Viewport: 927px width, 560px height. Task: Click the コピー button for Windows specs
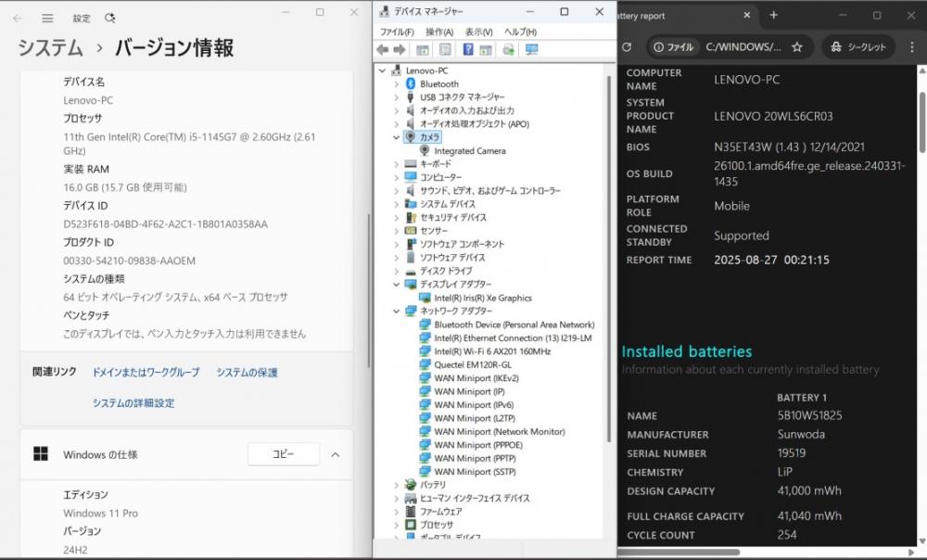(283, 454)
